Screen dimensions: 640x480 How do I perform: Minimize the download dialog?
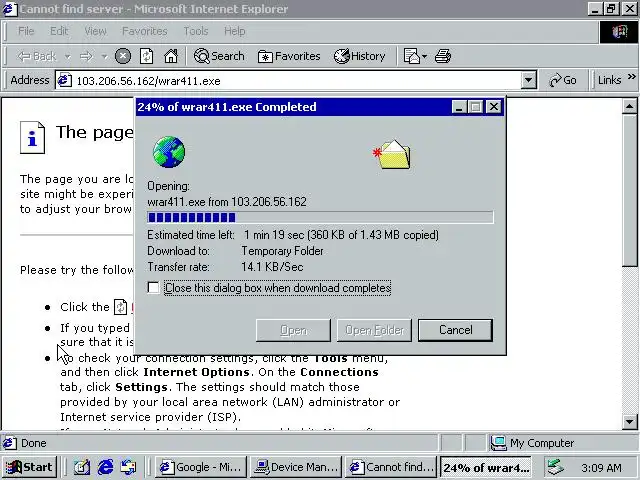click(459, 107)
